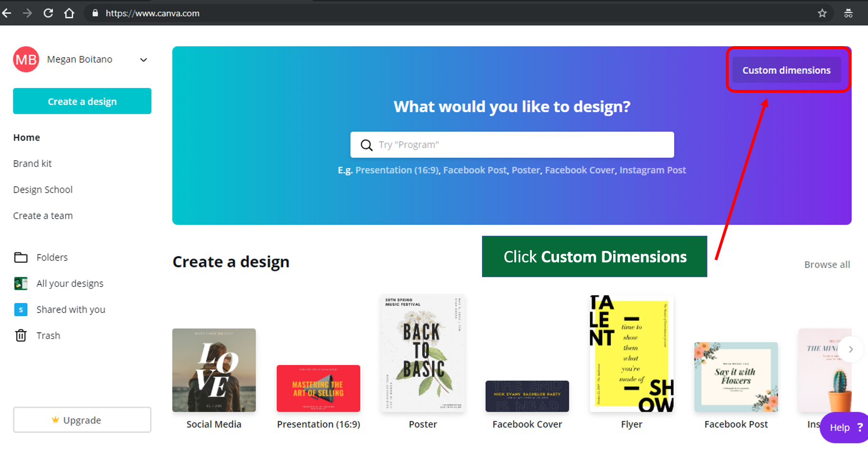Viewport: 868px width, 453px height.
Task: Click the Upgrade button with crown
Action: pos(82,420)
